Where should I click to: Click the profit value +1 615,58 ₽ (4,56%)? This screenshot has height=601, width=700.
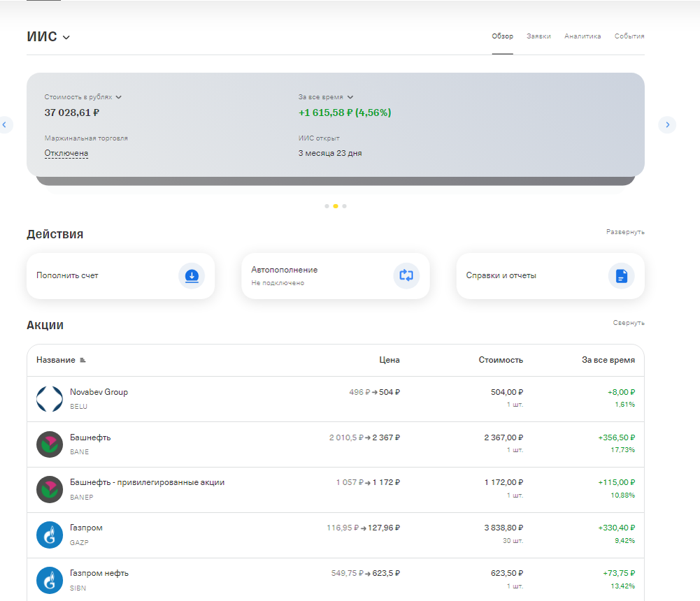coord(345,113)
